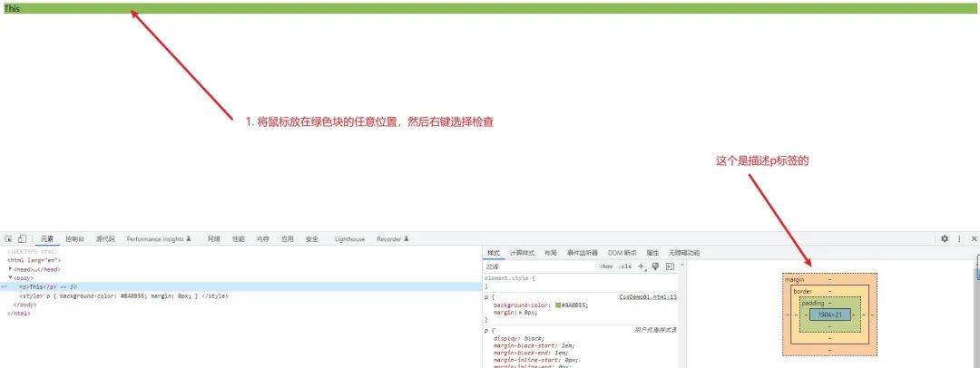This screenshot has width=980, height=368.
Task: Open the CssDemo01.html:13 source link
Action: (648, 297)
